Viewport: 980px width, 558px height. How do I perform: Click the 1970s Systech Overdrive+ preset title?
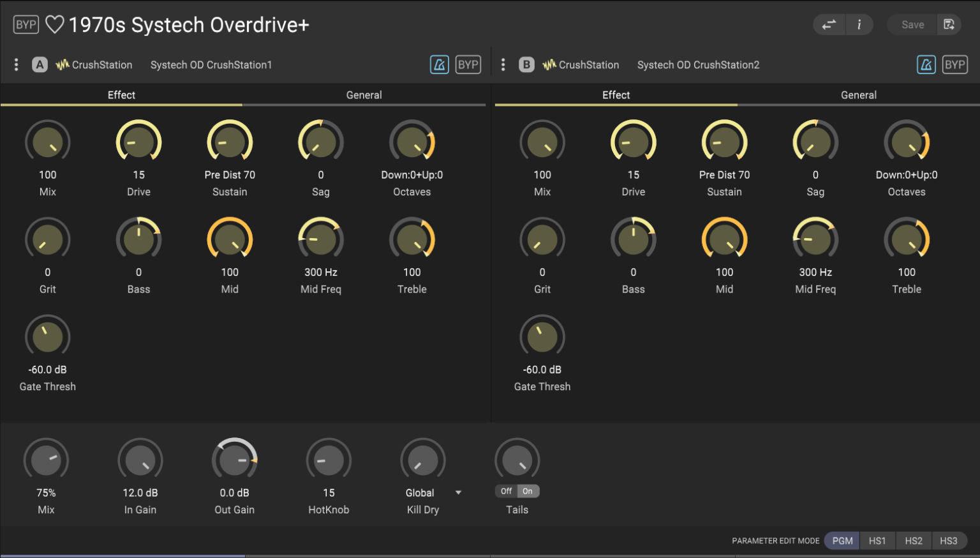[189, 24]
